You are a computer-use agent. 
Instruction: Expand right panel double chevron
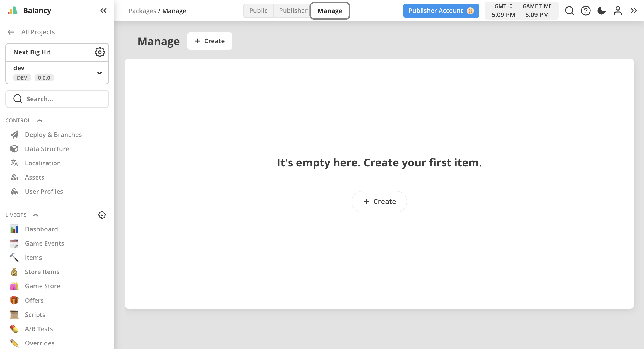[634, 11]
